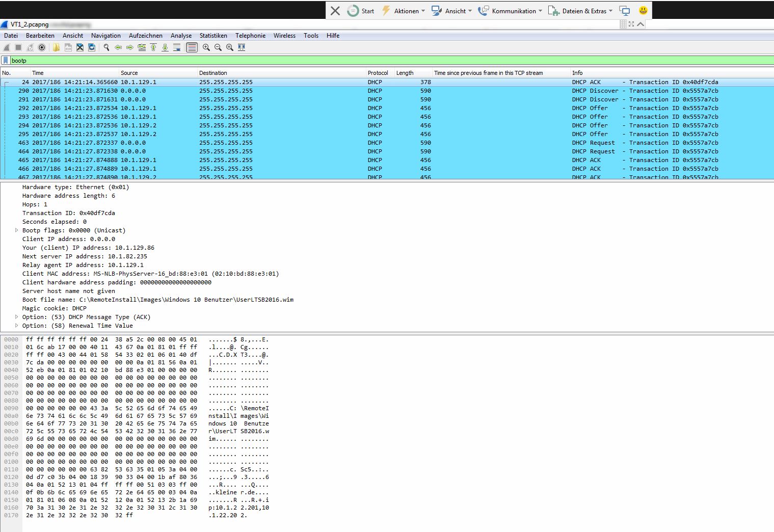Viewport: 774px width, 532px height.
Task: Toggle fullscreen in remote session toolbar
Action: coord(631,24)
